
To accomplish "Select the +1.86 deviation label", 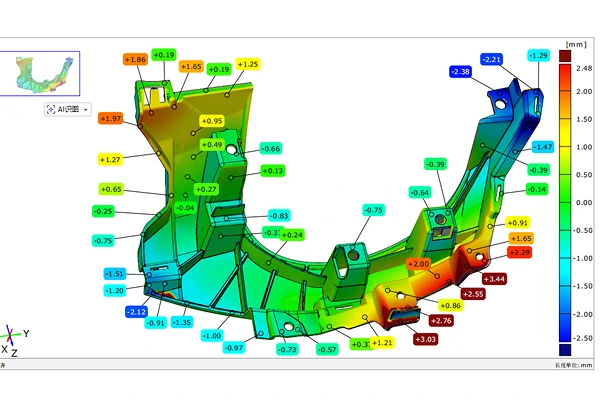I will coord(135,59).
